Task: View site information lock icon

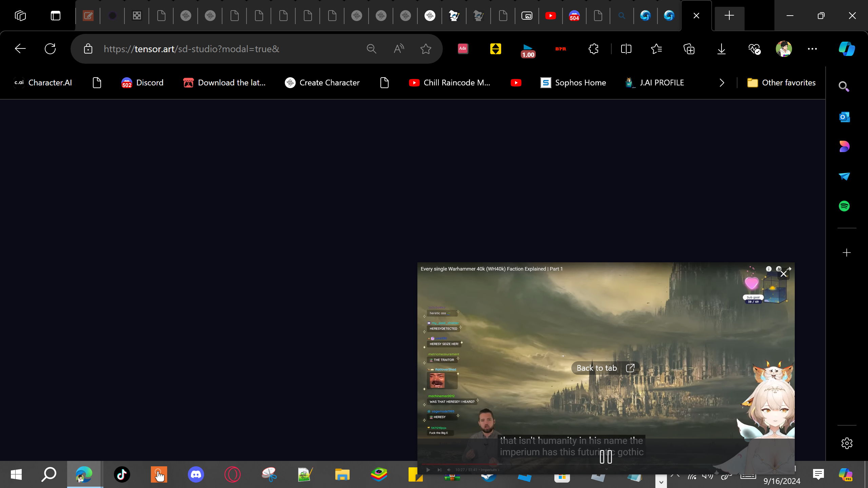Action: pos(88,49)
